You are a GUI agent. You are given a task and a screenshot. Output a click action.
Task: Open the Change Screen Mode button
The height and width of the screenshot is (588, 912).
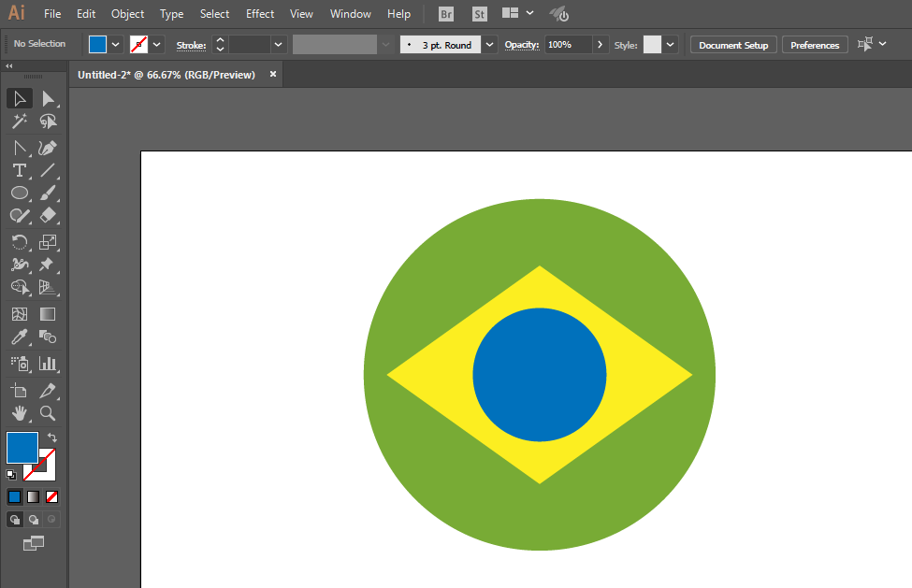(33, 543)
